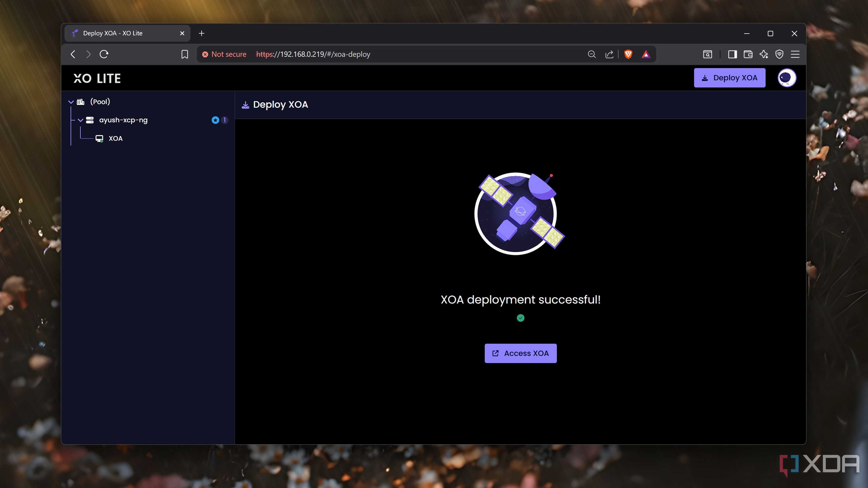Select the ayush-xcp-ng host
The width and height of the screenshot is (868, 488).
[123, 120]
